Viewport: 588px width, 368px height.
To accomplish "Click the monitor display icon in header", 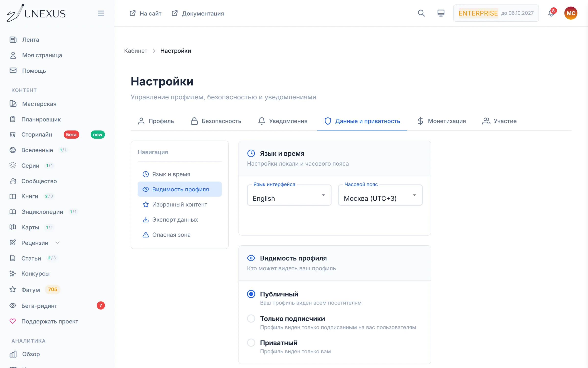I will [441, 13].
